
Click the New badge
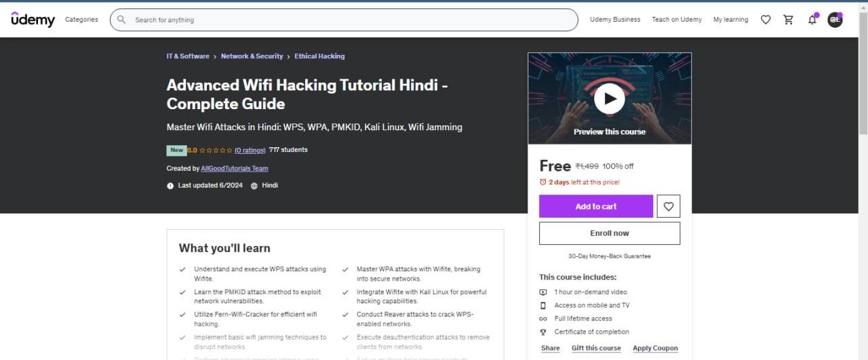[x=176, y=150]
